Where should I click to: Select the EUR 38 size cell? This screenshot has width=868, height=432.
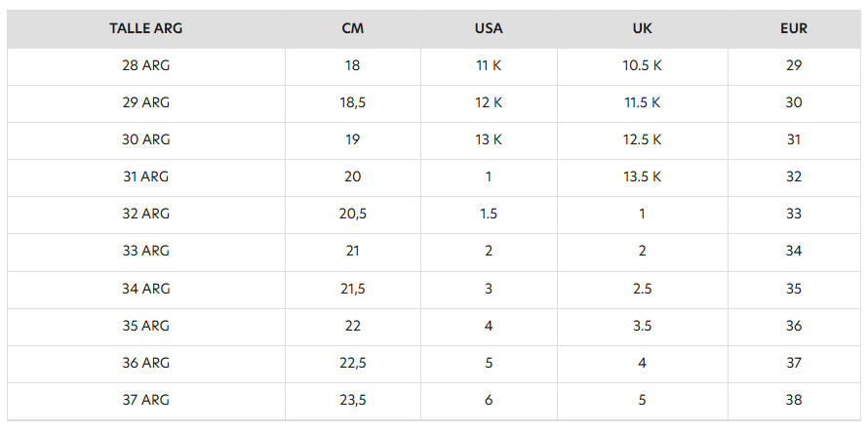794,400
